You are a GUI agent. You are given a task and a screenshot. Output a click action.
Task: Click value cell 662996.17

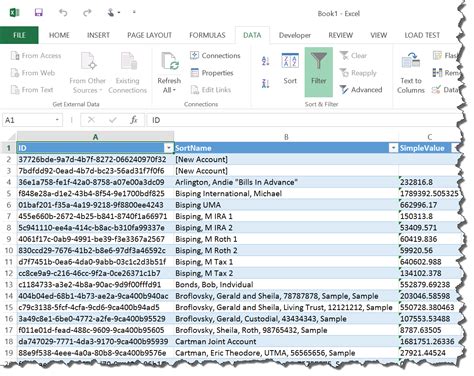click(430, 205)
